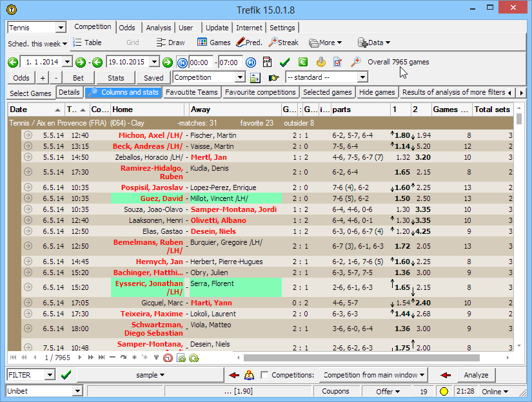This screenshot has width=532, height=402.
Task: Click the green back arrow before the start date
Action: point(12,62)
